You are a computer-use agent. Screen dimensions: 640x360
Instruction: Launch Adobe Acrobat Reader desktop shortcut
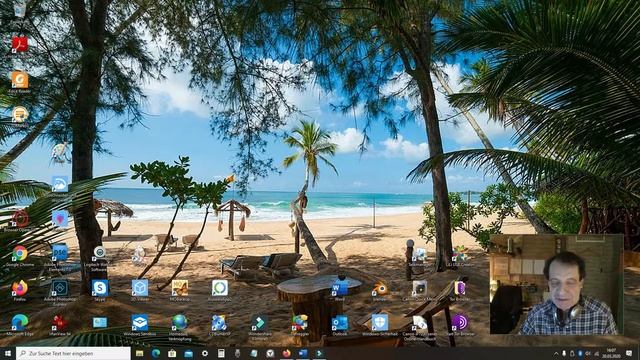click(20, 44)
